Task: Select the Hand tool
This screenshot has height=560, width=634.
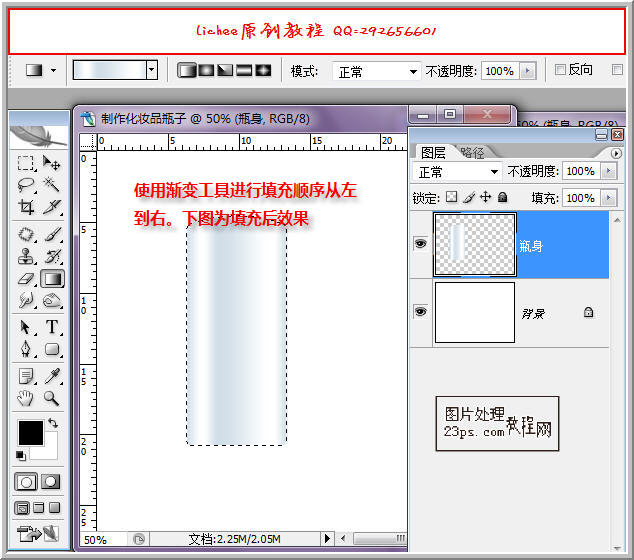Action: [27, 398]
